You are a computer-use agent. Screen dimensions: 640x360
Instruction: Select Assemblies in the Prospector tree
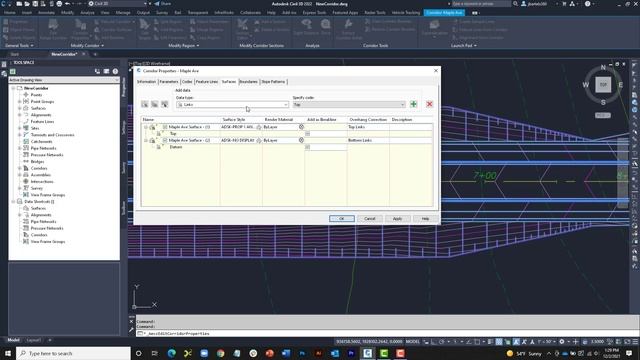[x=41, y=175]
